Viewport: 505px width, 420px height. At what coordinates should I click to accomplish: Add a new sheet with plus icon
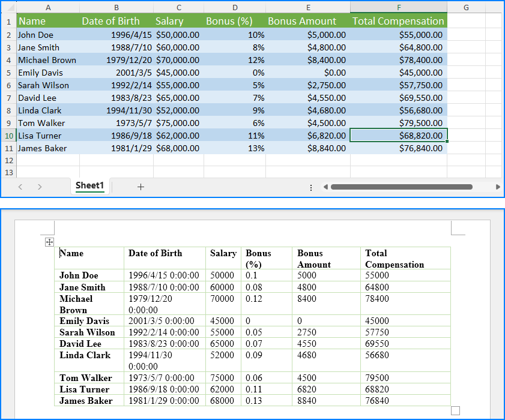141,187
